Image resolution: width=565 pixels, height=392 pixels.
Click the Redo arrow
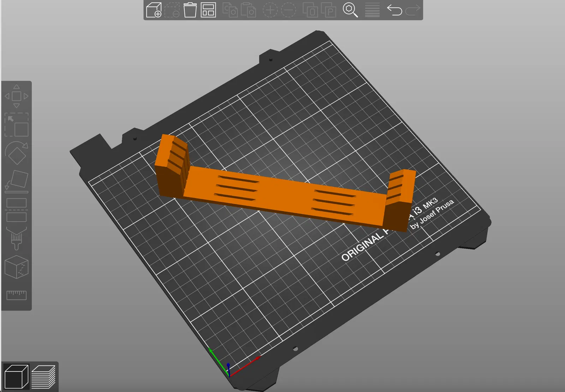(x=412, y=10)
